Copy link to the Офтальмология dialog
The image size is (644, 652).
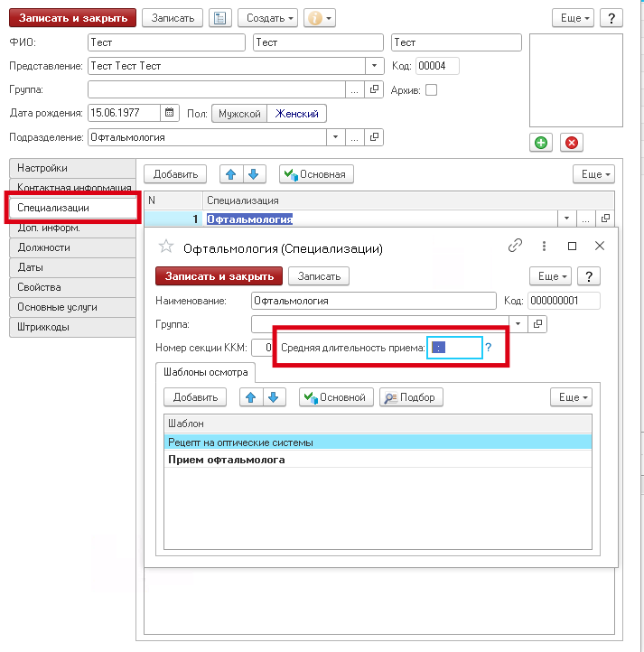pos(516,246)
